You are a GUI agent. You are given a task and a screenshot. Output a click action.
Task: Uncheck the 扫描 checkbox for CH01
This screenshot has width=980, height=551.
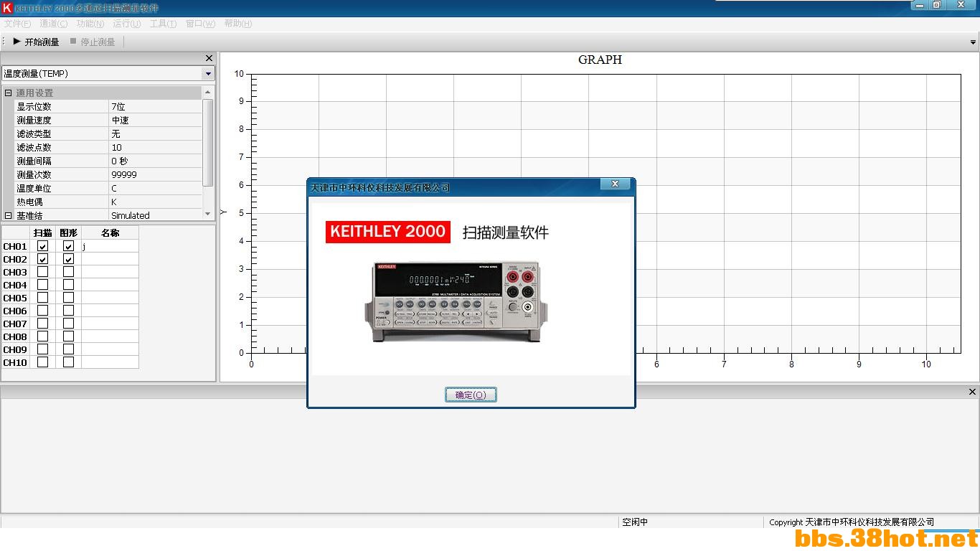[x=43, y=246]
